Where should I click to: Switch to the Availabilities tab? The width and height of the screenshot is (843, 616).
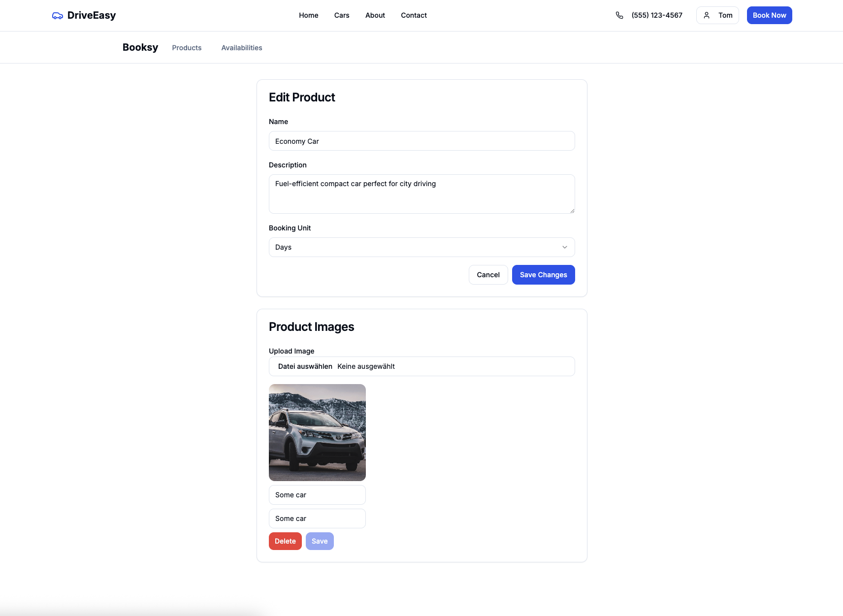click(x=242, y=48)
